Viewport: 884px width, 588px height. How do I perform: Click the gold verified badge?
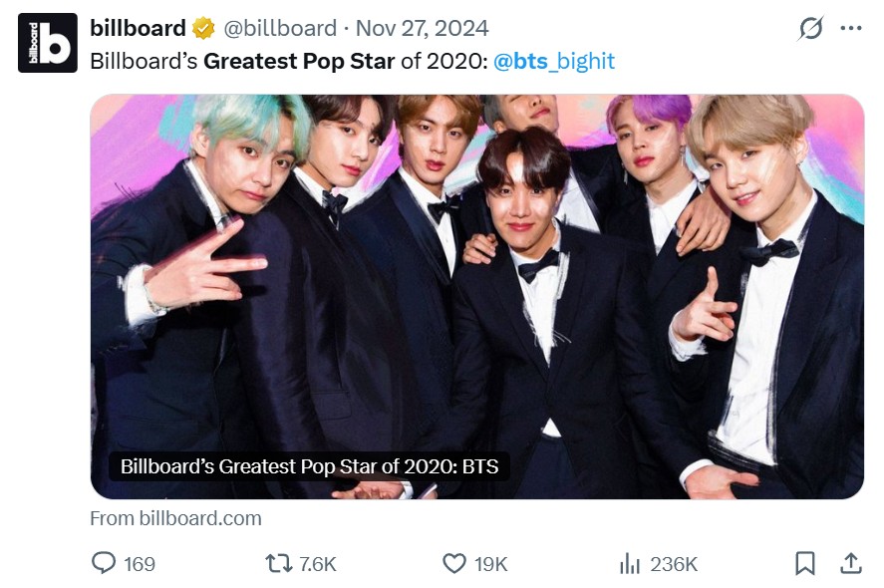click(x=204, y=28)
